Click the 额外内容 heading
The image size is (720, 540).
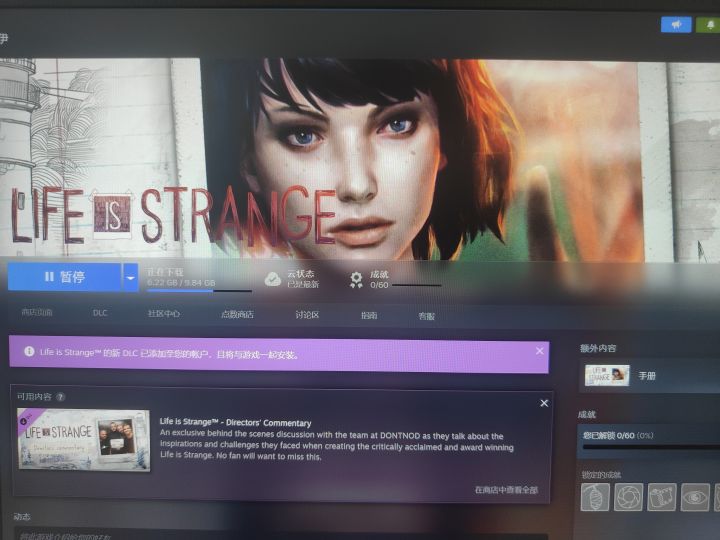click(x=598, y=348)
